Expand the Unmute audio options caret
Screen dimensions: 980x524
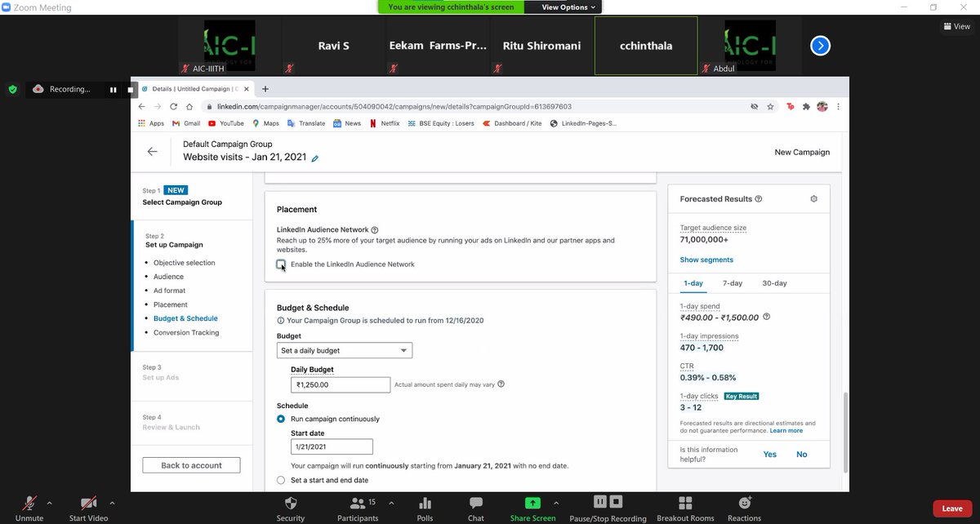tap(50, 503)
